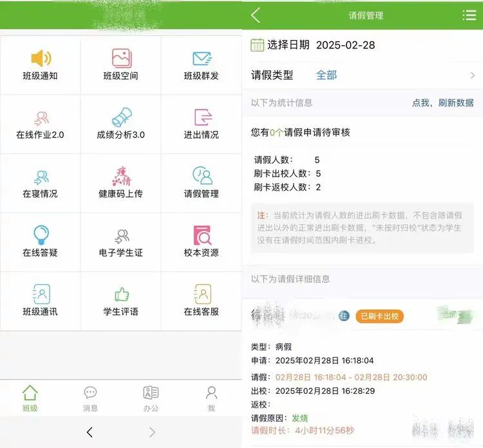Select 请假时长 4小时11分56秒
This screenshot has width=483, height=448.
[x=303, y=431]
